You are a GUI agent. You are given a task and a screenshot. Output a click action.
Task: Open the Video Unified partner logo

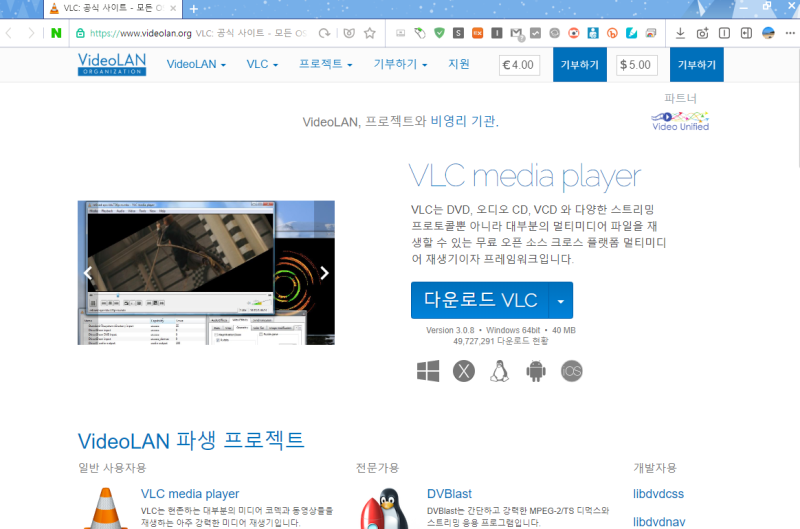[x=681, y=121]
